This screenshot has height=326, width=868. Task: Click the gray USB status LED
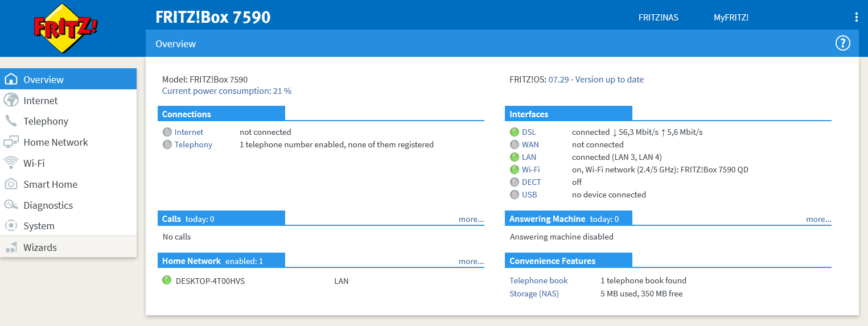(x=515, y=195)
